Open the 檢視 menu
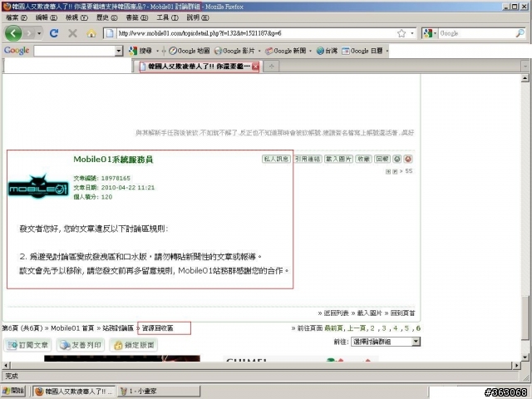The height and width of the screenshot is (399, 532). tap(76, 17)
